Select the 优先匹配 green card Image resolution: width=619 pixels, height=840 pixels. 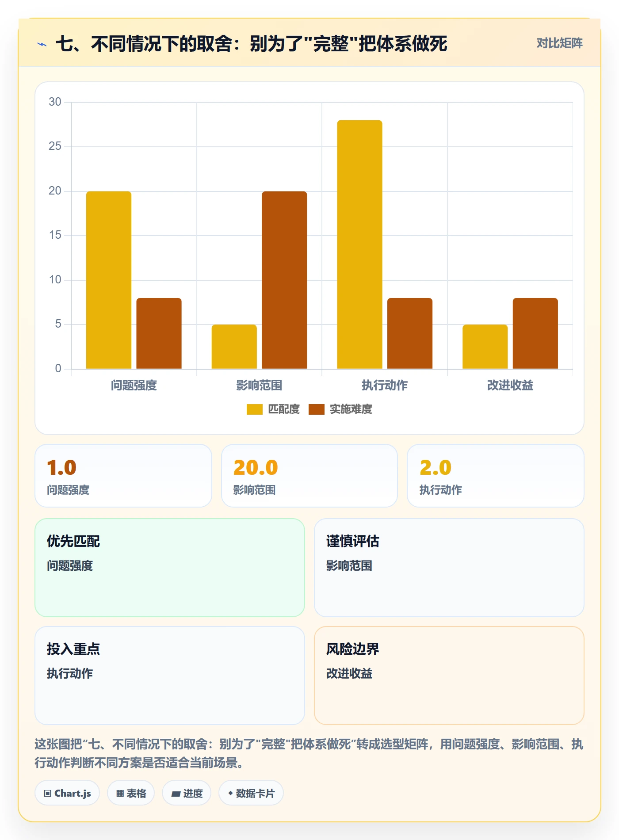(170, 568)
